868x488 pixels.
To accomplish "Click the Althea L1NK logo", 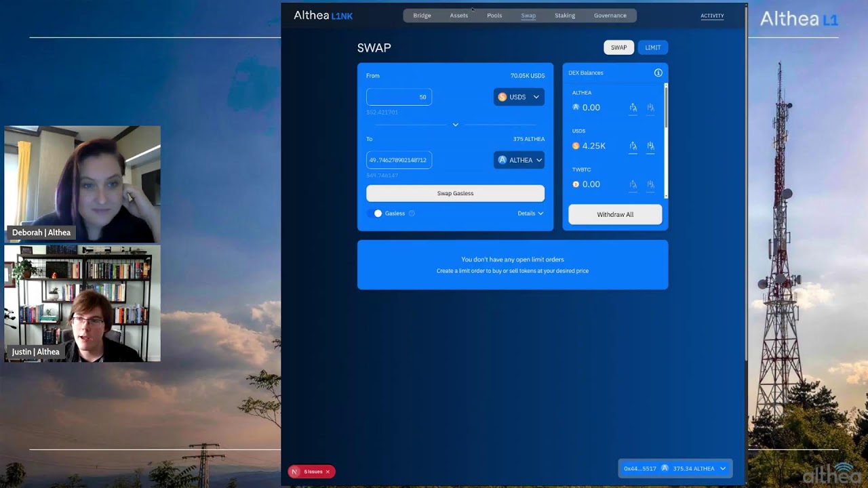I will (x=323, y=15).
